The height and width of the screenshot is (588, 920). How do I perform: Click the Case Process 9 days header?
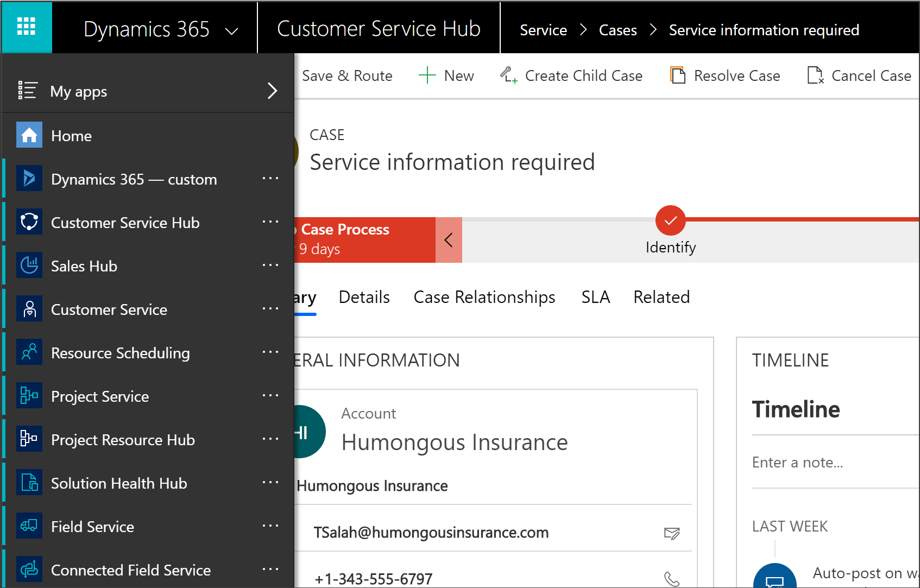365,239
